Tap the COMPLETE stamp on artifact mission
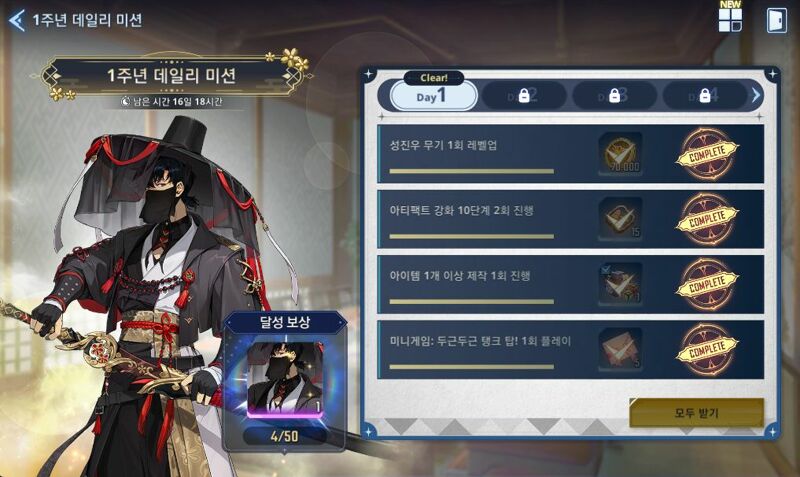Screen dimensions: 800x477 point(707,219)
